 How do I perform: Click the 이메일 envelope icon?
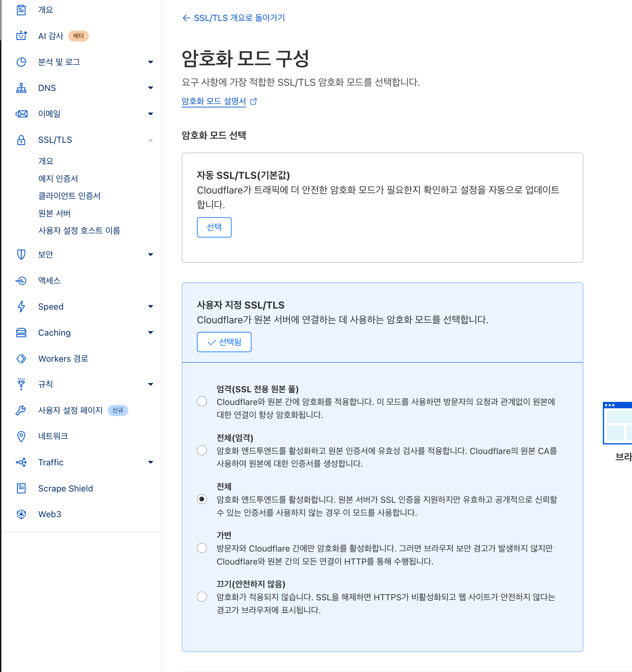pos(21,114)
